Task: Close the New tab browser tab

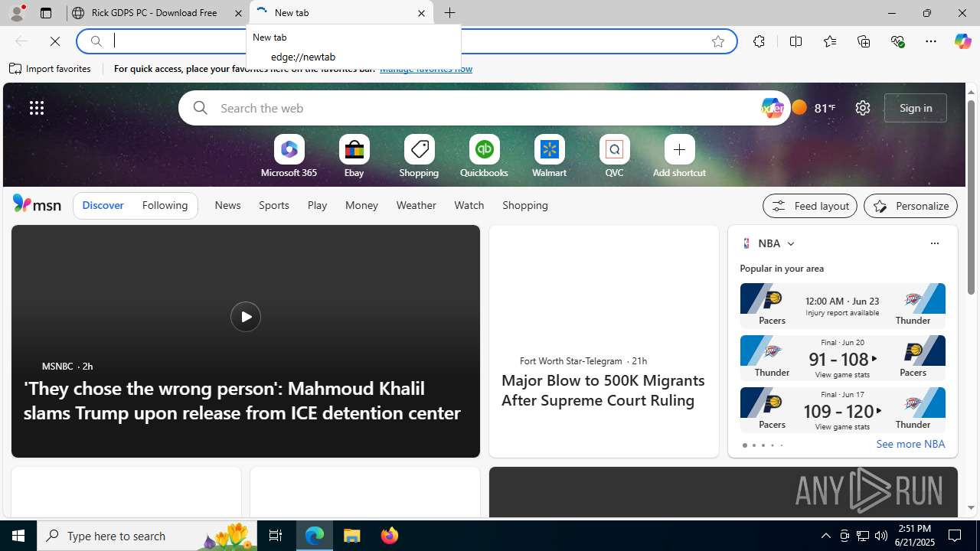Action: [421, 13]
